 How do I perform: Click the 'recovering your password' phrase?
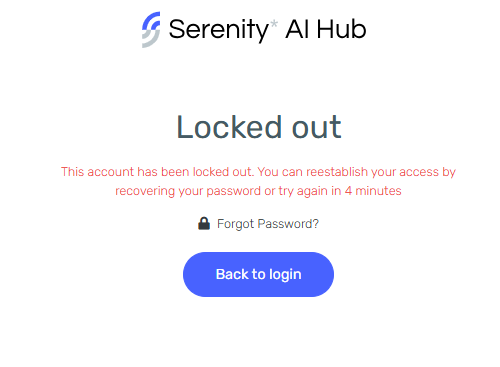[188, 191]
